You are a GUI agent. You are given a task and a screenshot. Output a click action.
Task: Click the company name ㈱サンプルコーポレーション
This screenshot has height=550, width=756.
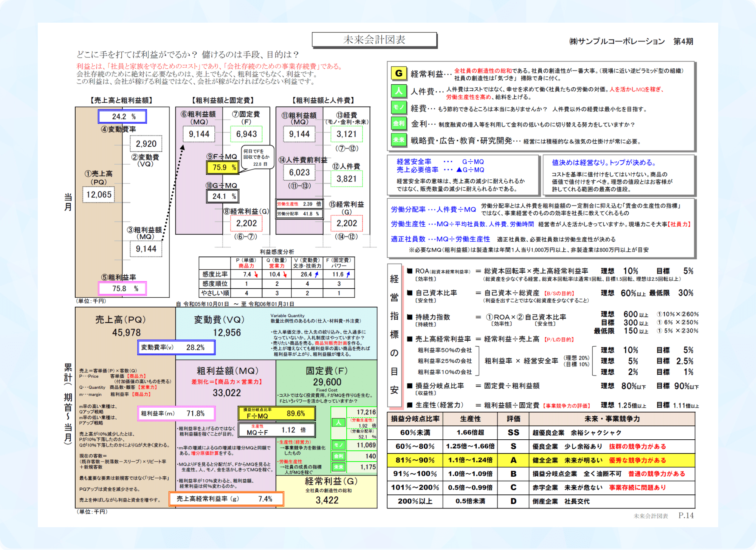(617, 41)
